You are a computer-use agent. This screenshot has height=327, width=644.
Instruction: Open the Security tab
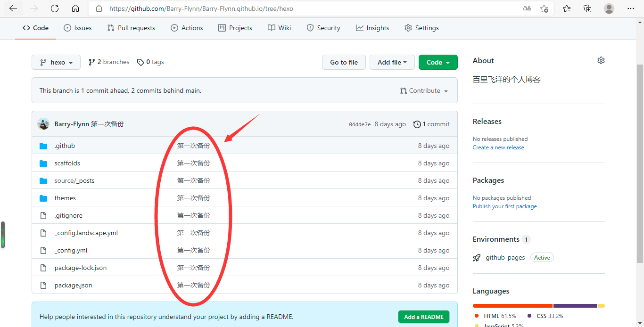[x=323, y=28]
